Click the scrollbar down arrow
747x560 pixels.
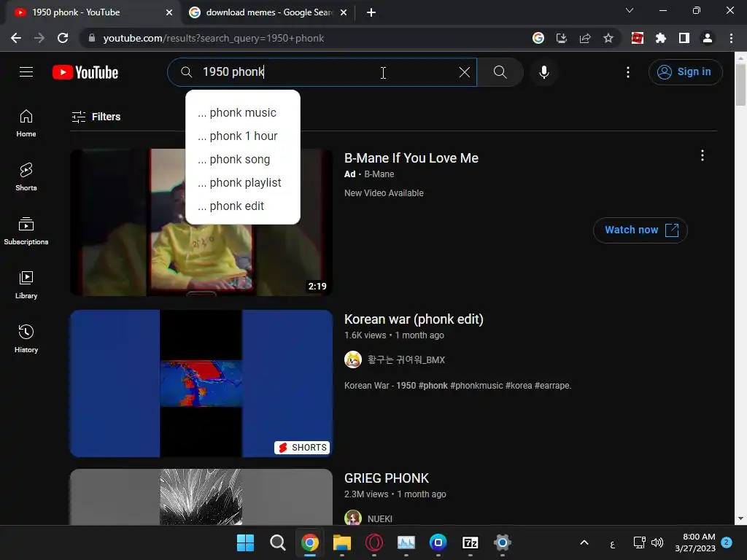click(x=740, y=519)
